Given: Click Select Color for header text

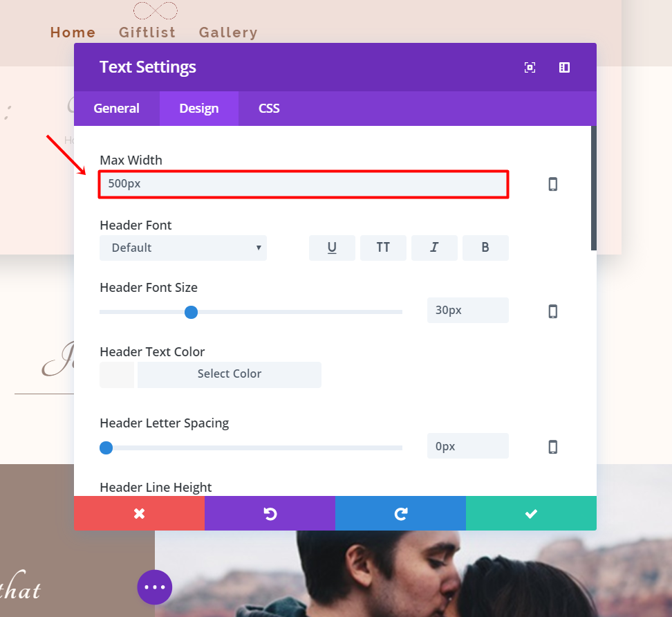Looking at the screenshot, I should click(x=230, y=374).
